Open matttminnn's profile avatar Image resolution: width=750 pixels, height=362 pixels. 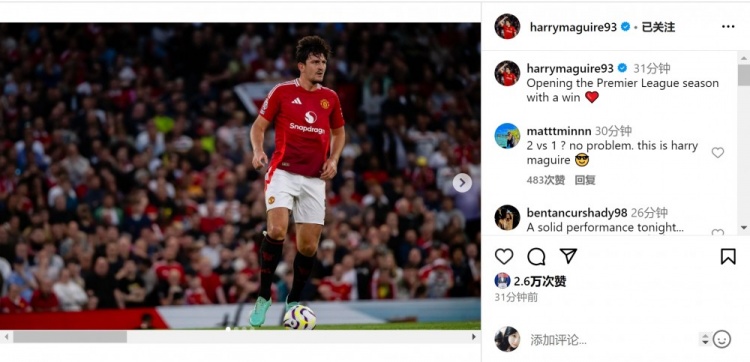(x=507, y=136)
